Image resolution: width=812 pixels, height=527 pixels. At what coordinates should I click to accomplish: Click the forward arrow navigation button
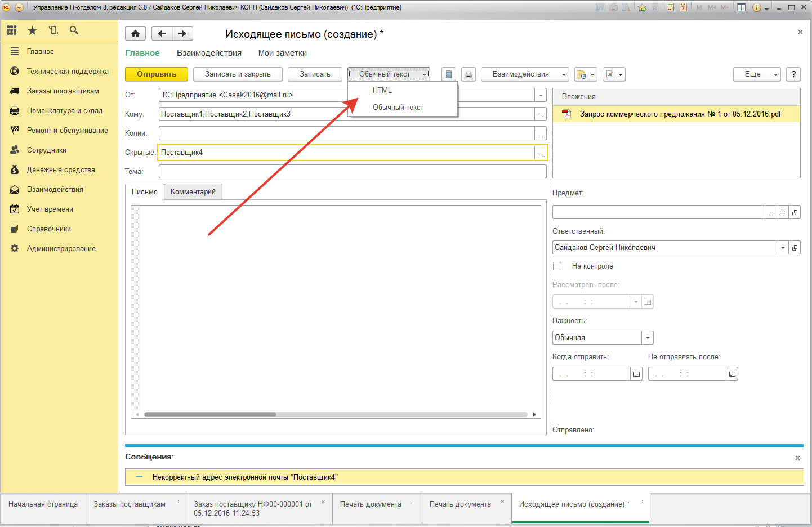tap(182, 34)
